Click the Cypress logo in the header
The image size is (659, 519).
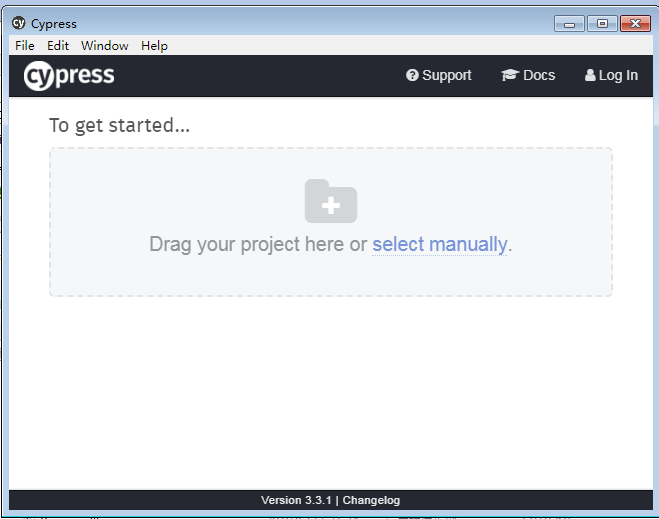pyautogui.click(x=69, y=76)
